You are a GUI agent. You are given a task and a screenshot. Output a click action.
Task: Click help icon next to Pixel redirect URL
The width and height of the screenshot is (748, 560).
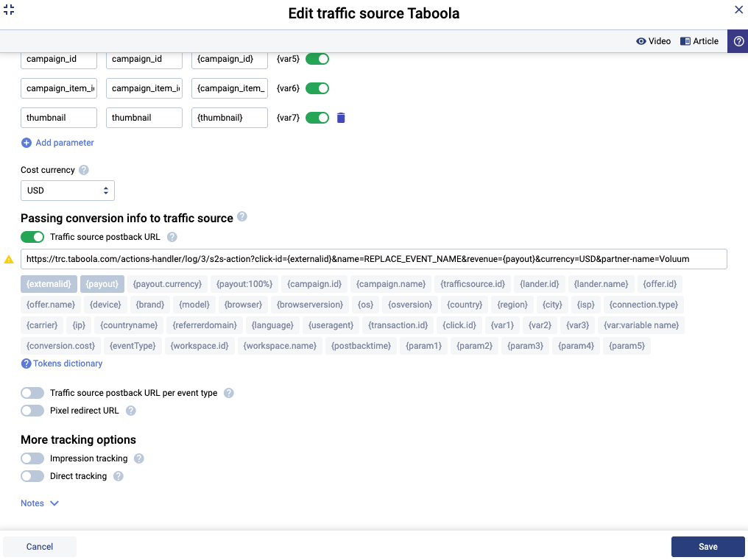(x=131, y=411)
